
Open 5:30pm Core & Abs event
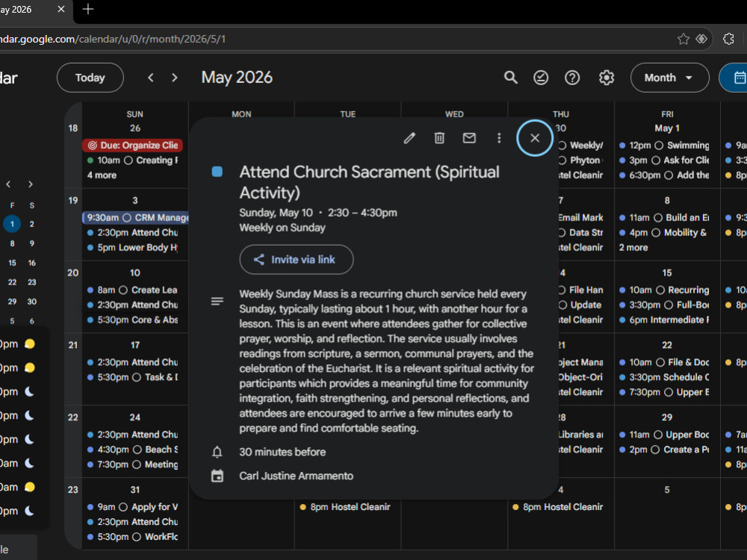[132, 320]
